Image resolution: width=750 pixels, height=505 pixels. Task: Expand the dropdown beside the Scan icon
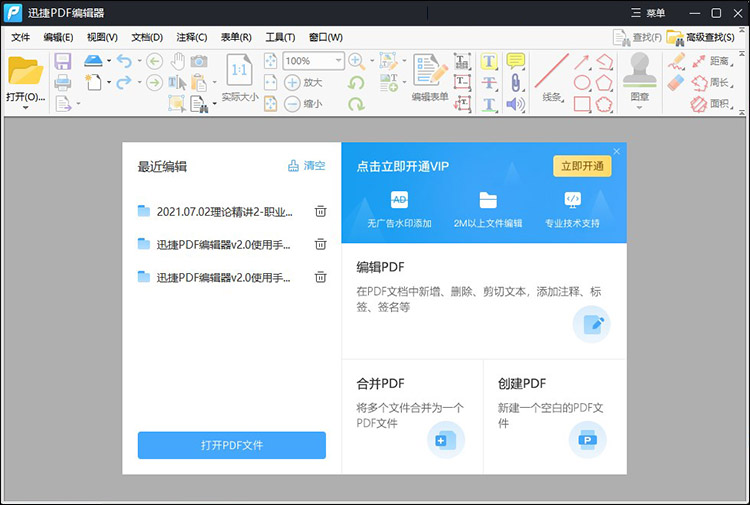pos(109,61)
